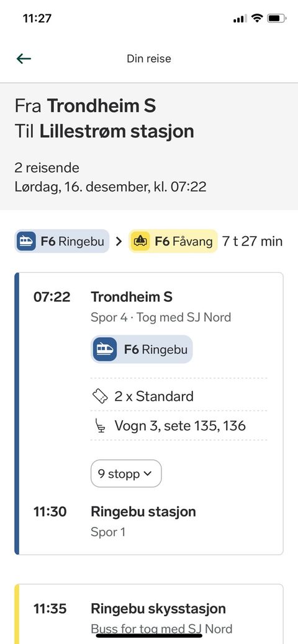The width and height of the screenshot is (298, 644).
Task: Tap the blue train icon in summary row
Action: 26,241
